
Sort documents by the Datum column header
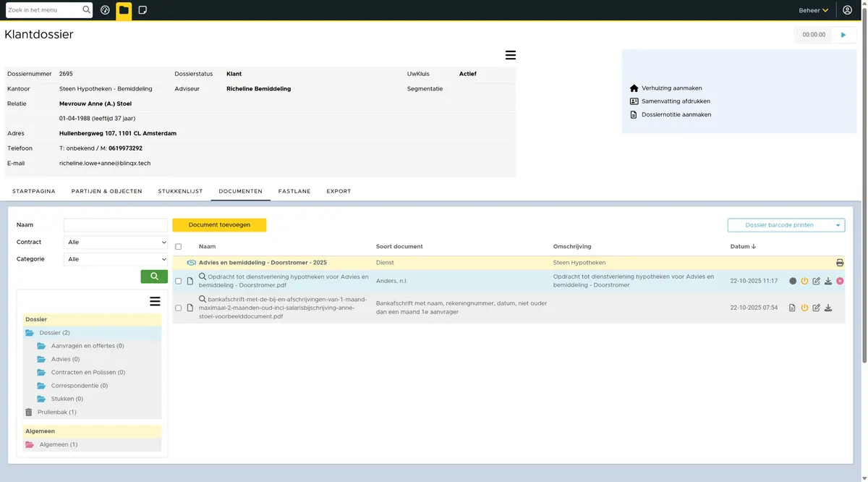(743, 247)
